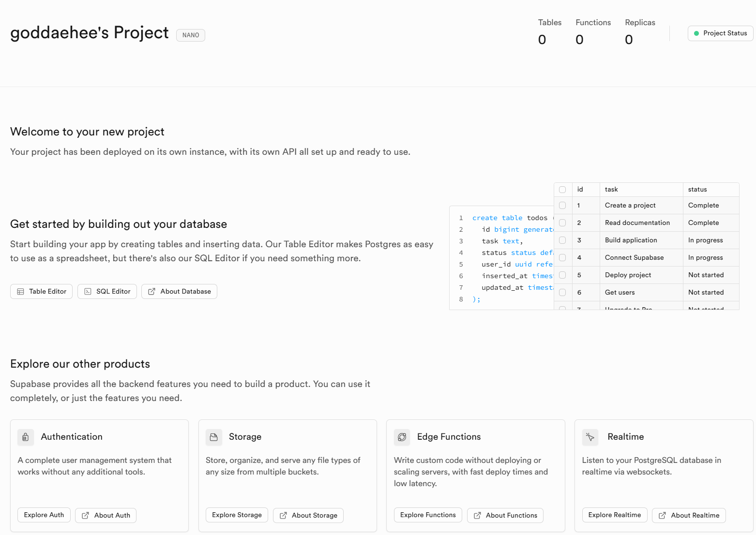This screenshot has height=535, width=756.
Task: Click the external link icon in About Functions
Action: [x=477, y=516]
